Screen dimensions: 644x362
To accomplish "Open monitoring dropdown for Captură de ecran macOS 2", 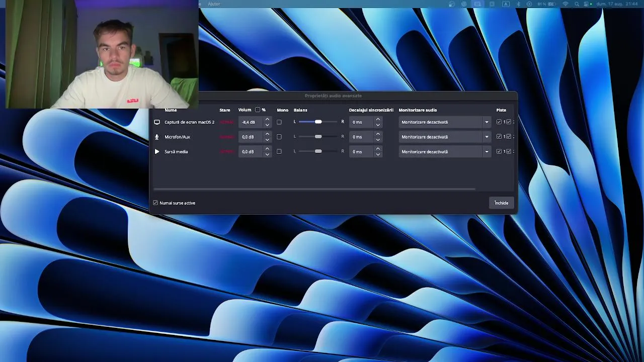I will coord(445,122).
